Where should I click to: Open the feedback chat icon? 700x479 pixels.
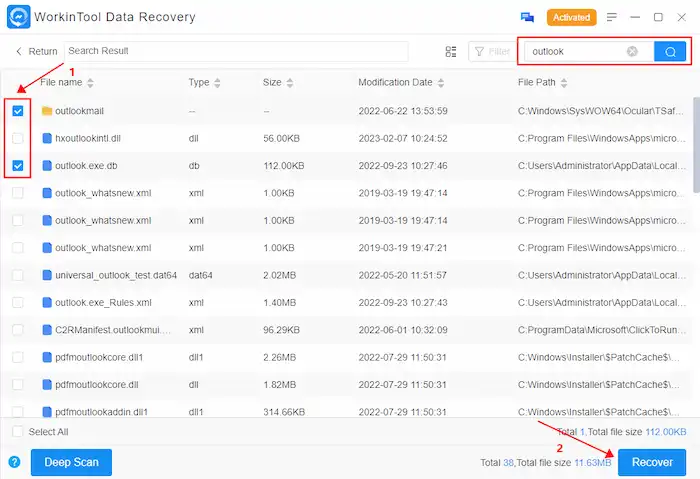click(528, 17)
